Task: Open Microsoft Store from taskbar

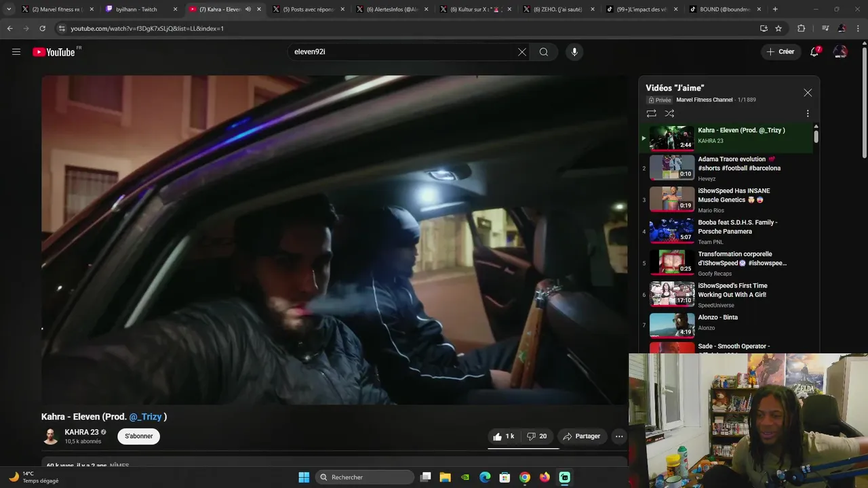Action: tap(505, 477)
